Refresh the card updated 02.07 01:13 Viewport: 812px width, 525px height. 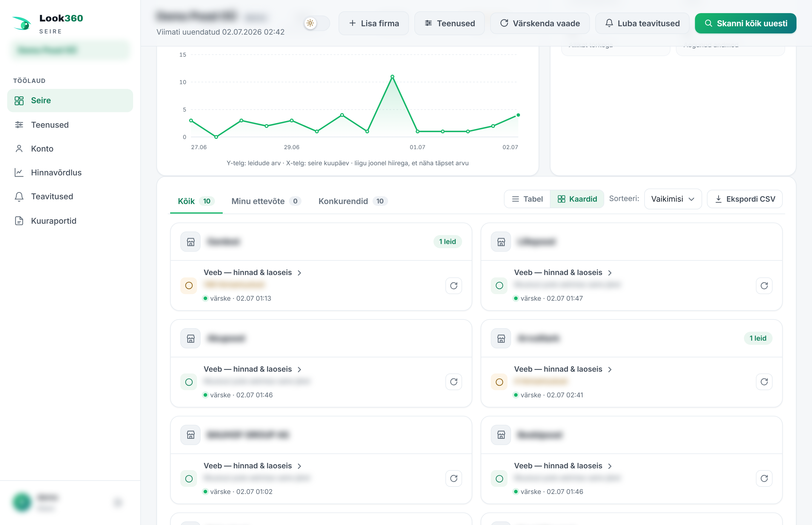pyautogui.click(x=453, y=286)
